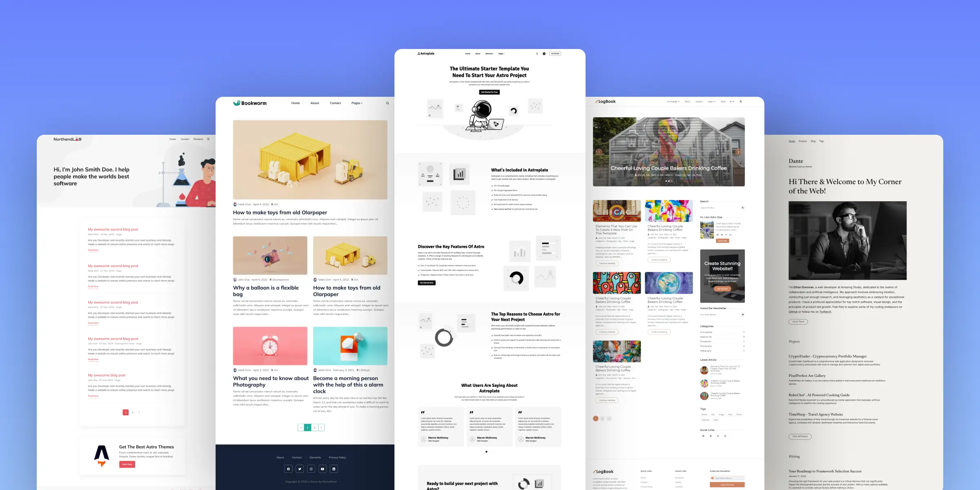Click the Bookworm pagination page two
The height and width of the screenshot is (490, 980).
point(314,427)
